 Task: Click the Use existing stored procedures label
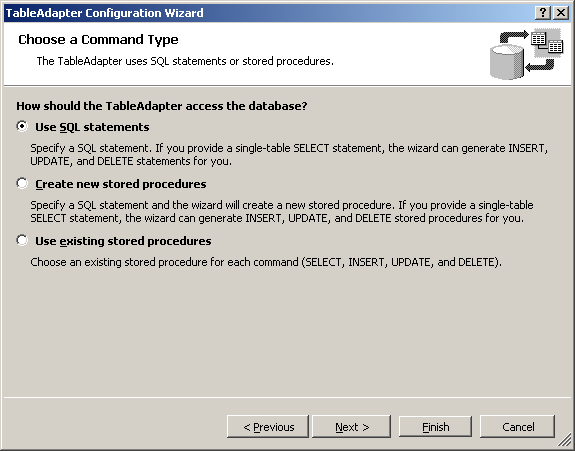123,241
